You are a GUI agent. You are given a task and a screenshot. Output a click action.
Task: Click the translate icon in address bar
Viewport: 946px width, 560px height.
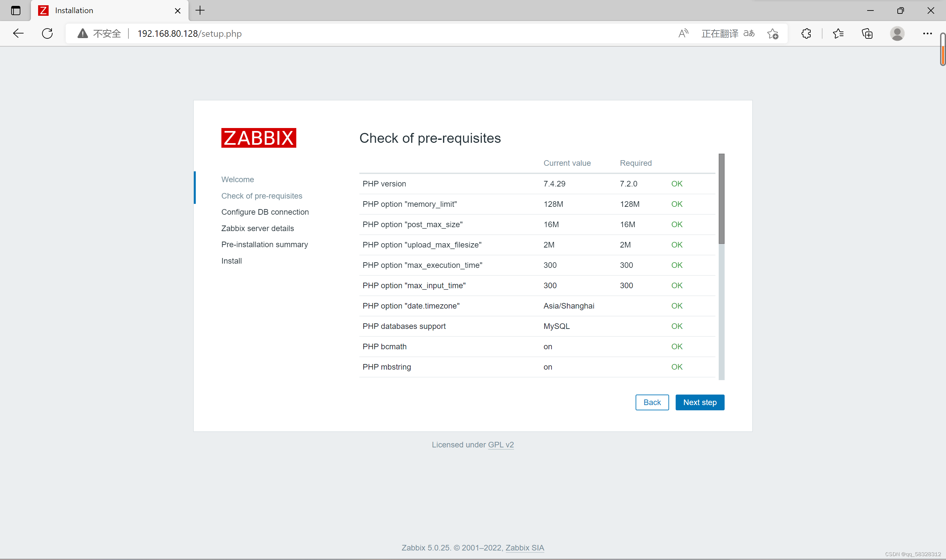[749, 33]
